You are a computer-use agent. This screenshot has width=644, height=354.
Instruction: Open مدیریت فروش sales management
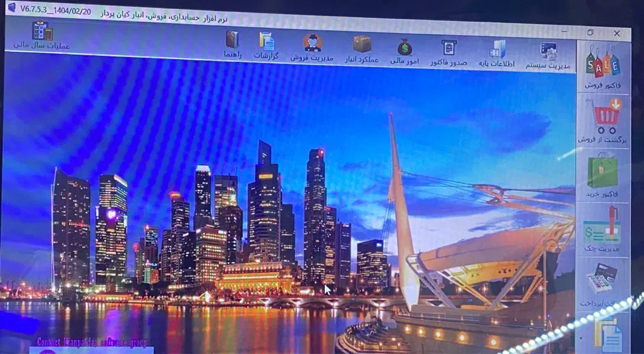click(x=312, y=48)
